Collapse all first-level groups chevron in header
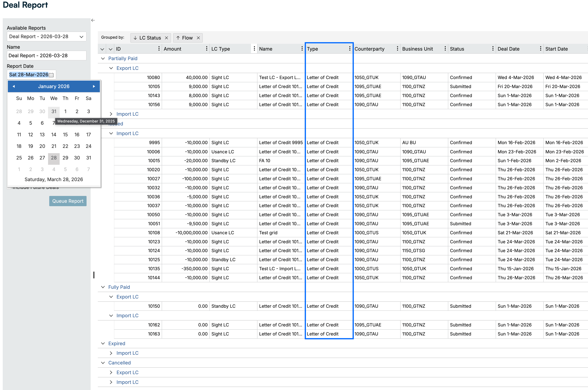This screenshot has height=390, width=588. click(x=102, y=49)
